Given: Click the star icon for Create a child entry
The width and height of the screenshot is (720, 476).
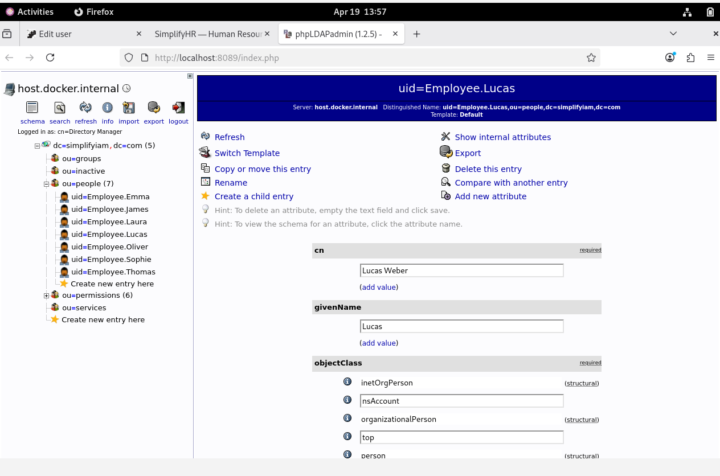Looking at the screenshot, I should [205, 196].
